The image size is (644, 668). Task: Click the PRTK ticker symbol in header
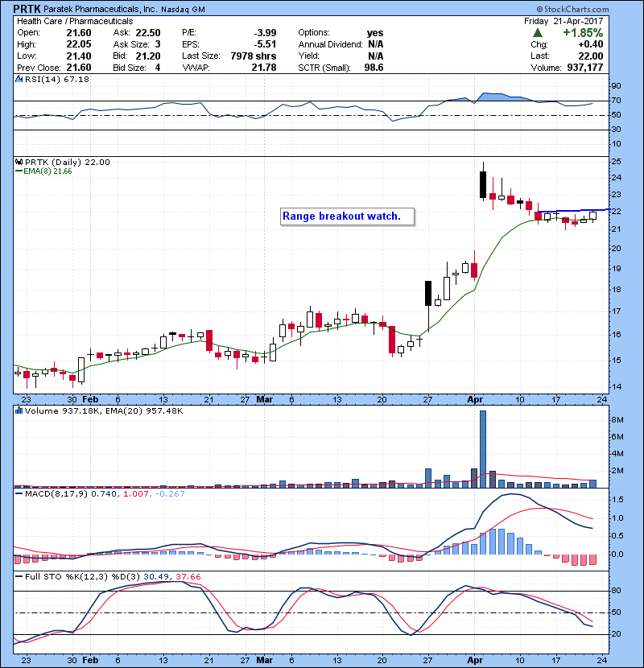coord(27,9)
